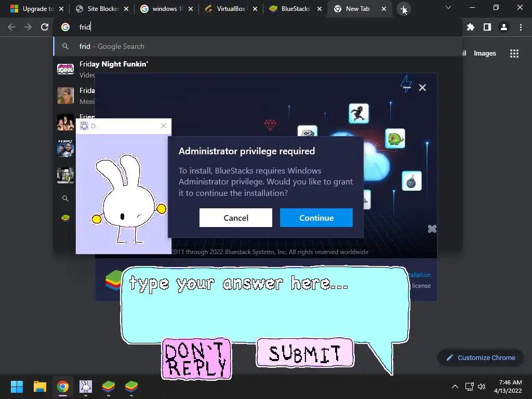Click the search icon in the suggestions sidebar
This screenshot has height=399, width=532.
pyautogui.click(x=65, y=198)
